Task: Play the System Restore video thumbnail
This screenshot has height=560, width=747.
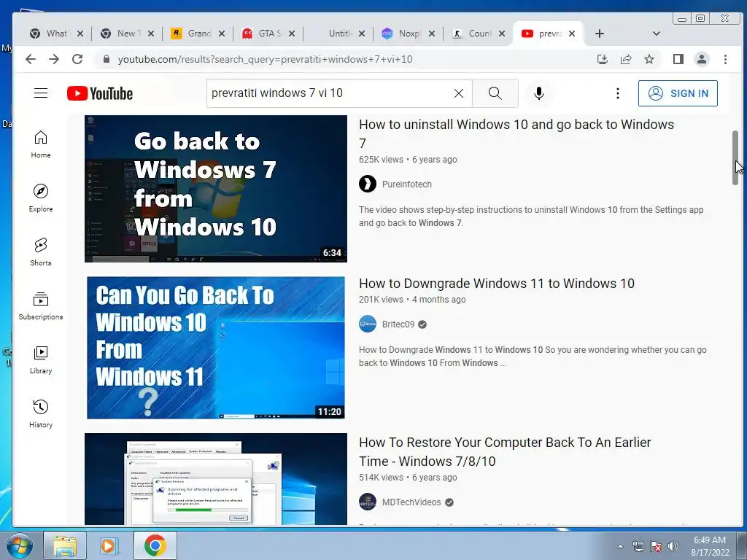Action: point(216,479)
